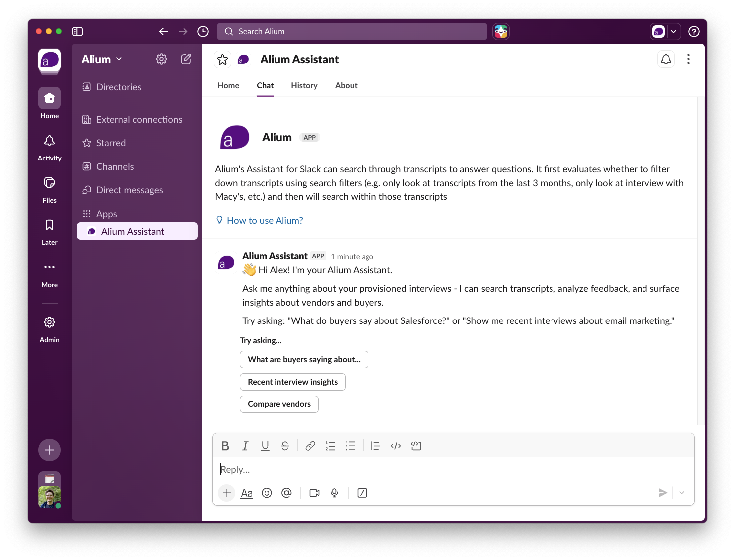
Task: Click the large Alium app logo
Action: coord(235,137)
